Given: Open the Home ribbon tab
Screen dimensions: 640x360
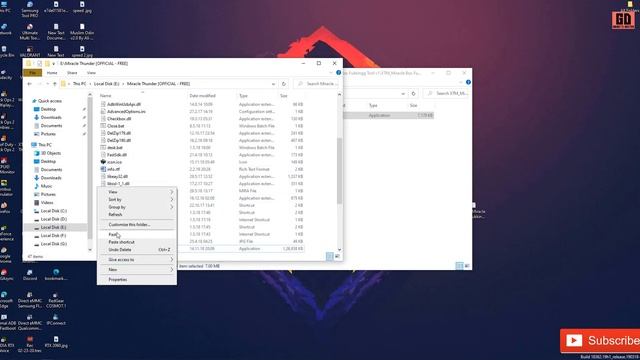Looking at the screenshot, I should pos(52,73).
